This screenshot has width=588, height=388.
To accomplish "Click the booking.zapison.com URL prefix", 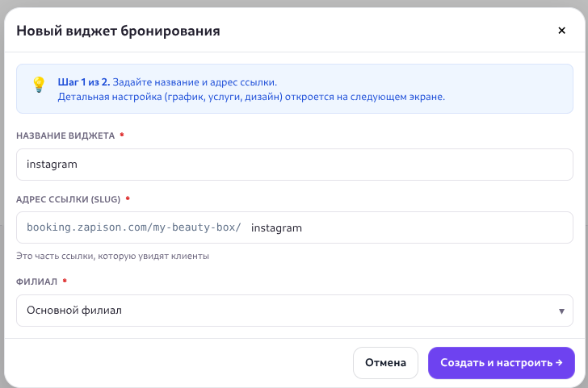I will (133, 227).
